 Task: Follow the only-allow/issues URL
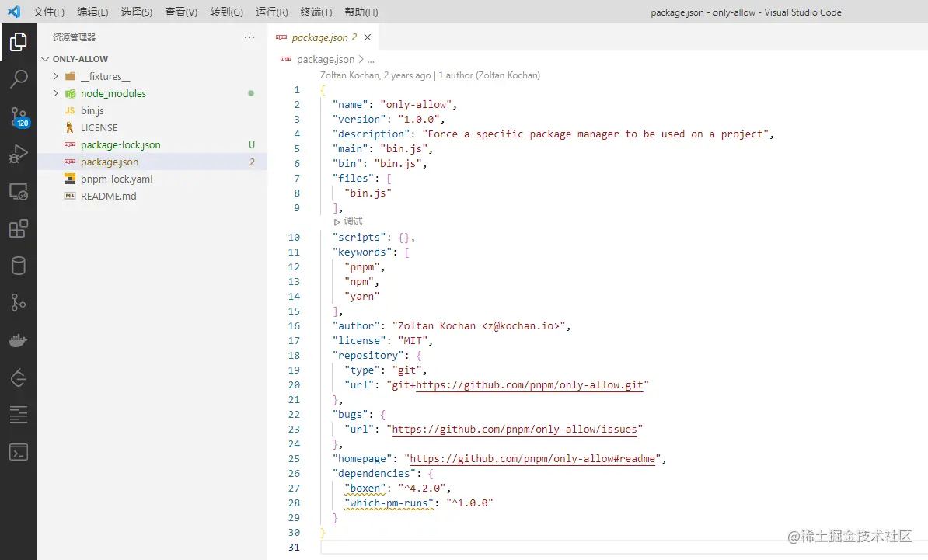click(x=515, y=430)
